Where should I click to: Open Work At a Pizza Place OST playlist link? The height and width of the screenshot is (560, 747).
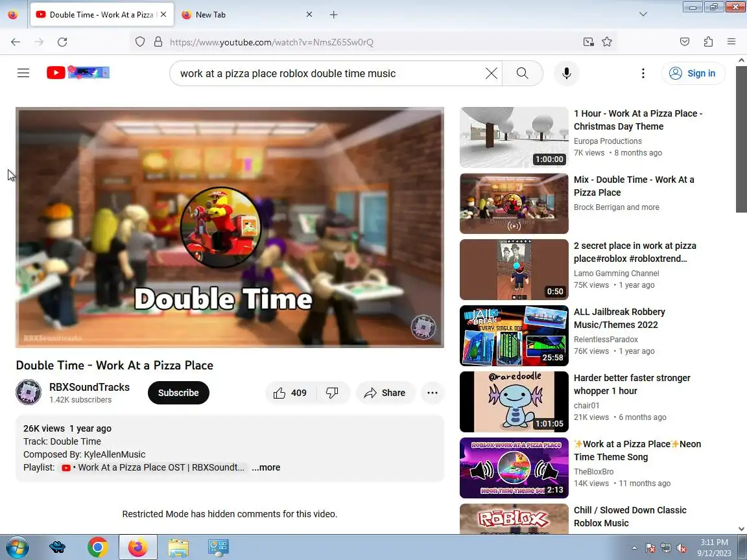pos(154,467)
